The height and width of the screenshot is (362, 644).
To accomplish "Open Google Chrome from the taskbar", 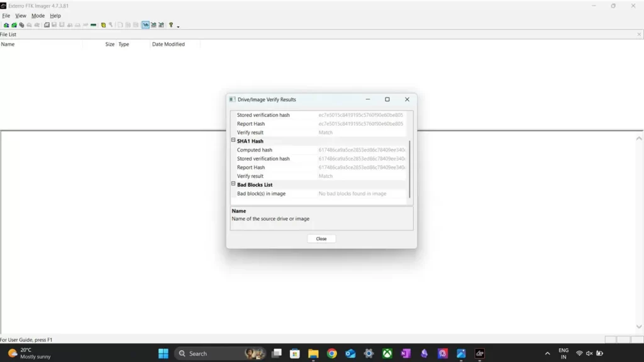I will click(331, 353).
